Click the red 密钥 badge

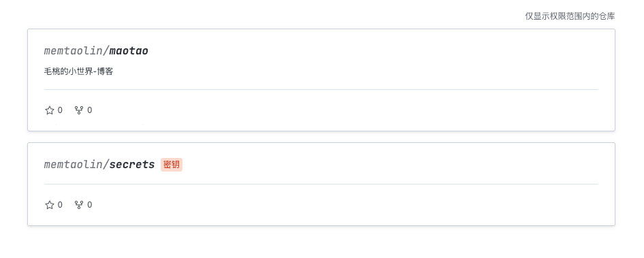pos(172,165)
